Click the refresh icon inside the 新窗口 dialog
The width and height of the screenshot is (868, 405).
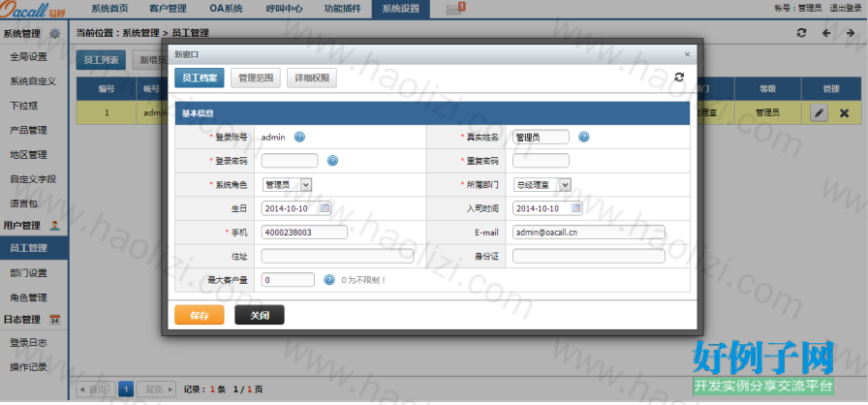679,77
